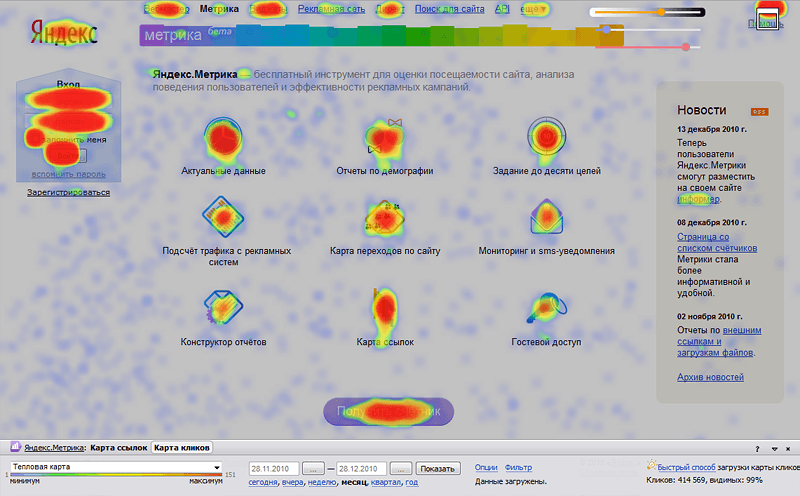800x496 pixels.
Task: Toggle the запомнить меня checkbox
Action: click(35, 139)
